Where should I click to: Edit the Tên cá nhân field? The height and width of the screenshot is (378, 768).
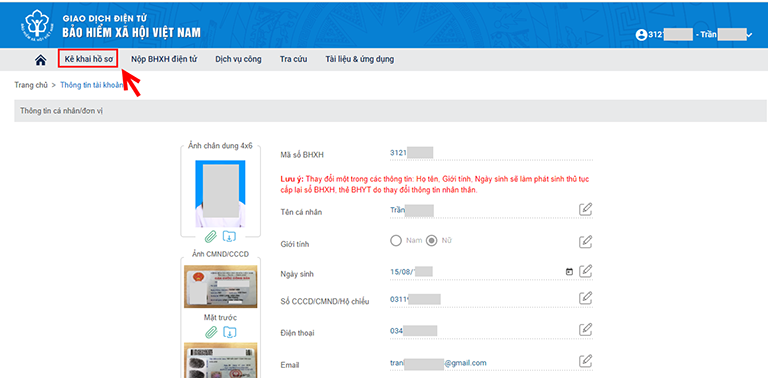pyautogui.click(x=586, y=210)
